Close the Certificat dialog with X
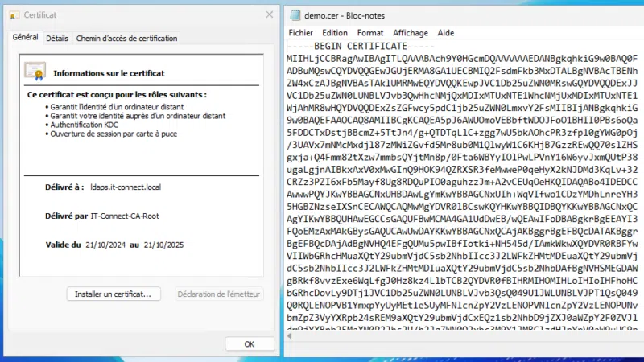Screen dimensions: 644x362 point(270,14)
